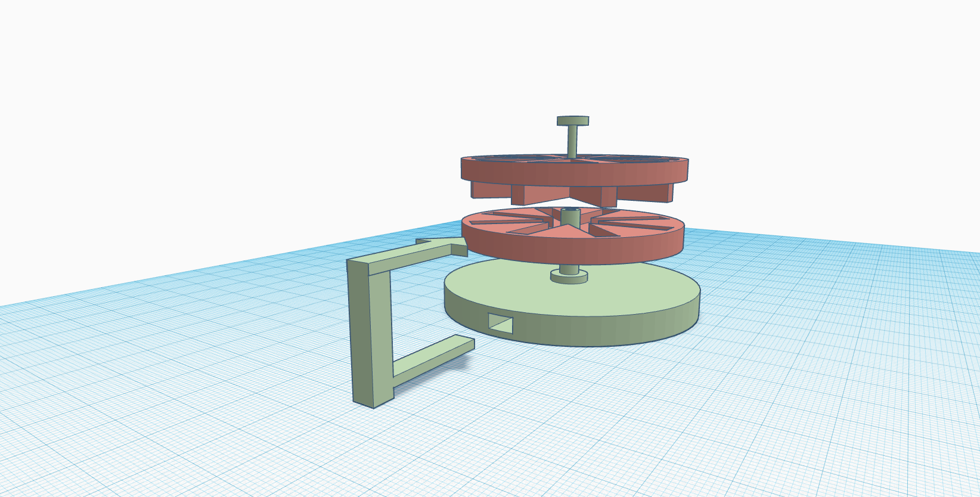Click the flat cap atop the green axle
The width and height of the screenshot is (980, 497).
point(573,120)
